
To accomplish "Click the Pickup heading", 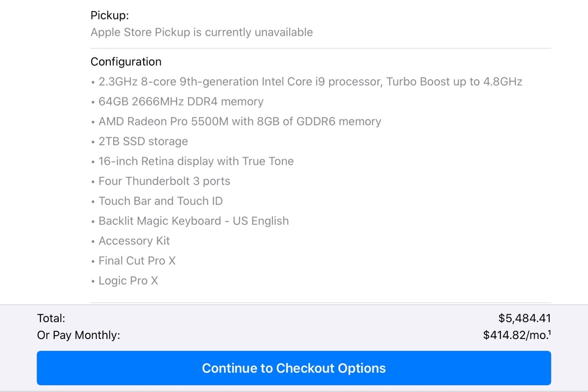I will pyautogui.click(x=110, y=15).
